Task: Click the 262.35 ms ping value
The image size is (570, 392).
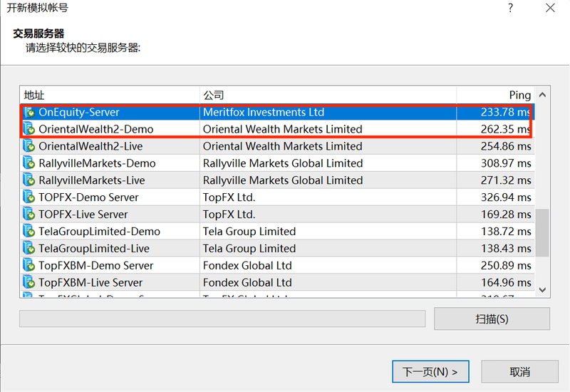Action: 506,129
